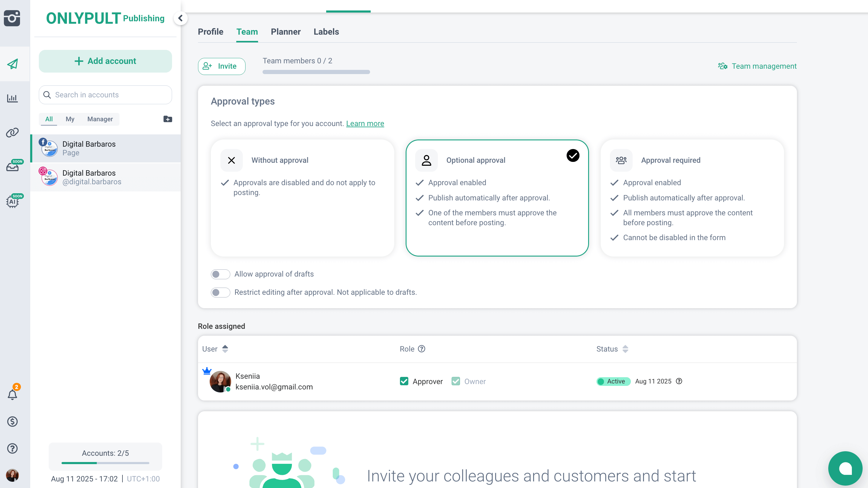Click the help question mark sidebar icon
The width and height of the screenshot is (868, 488).
click(x=13, y=448)
